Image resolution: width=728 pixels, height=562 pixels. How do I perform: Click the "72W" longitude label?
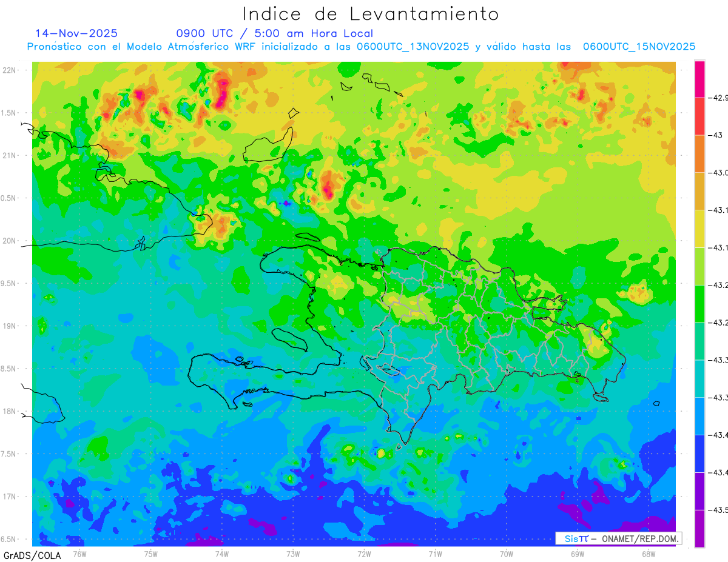pos(364,554)
